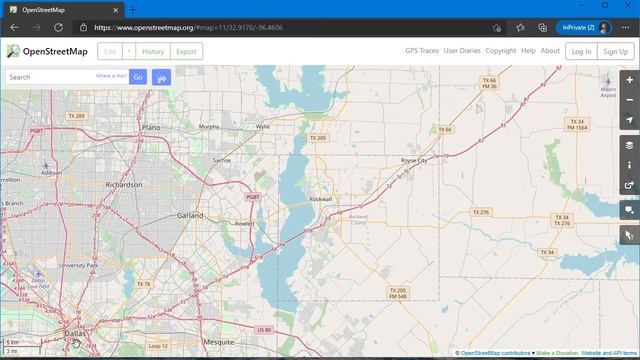Click the Sign Up button
The width and height of the screenshot is (640, 360).
[616, 51]
